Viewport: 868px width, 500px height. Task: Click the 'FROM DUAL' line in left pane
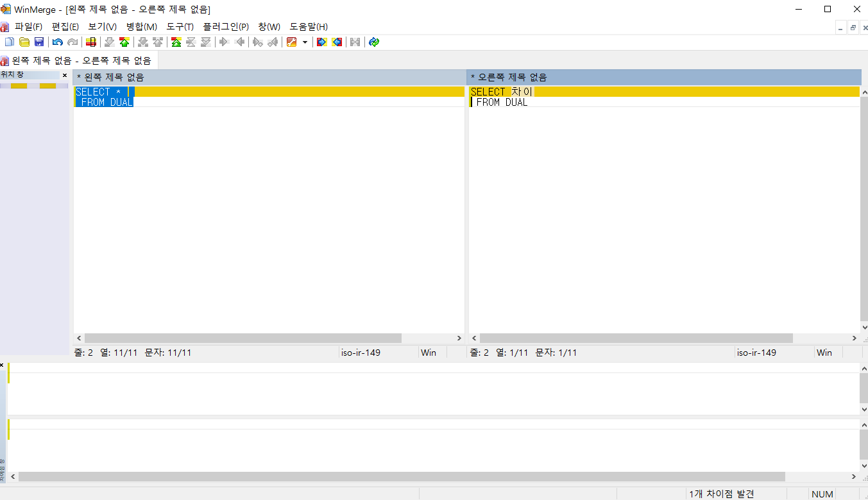click(269, 102)
